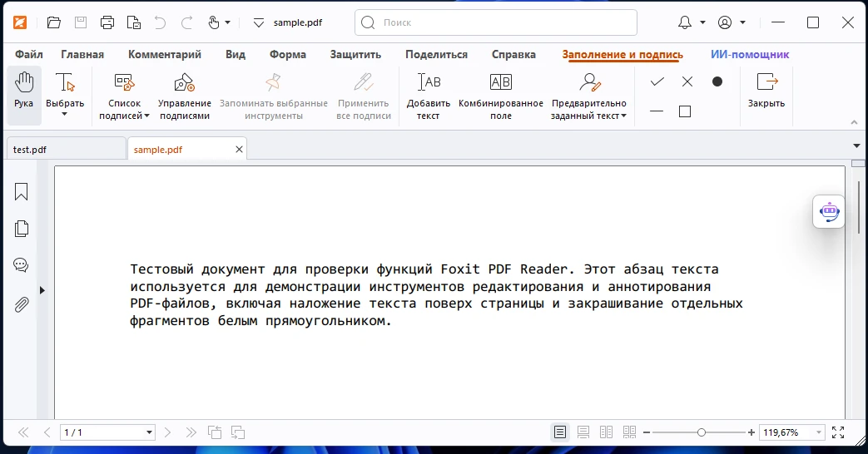Screen dimensions: 868x454
Task: Go to the next page
Action: [167, 432]
